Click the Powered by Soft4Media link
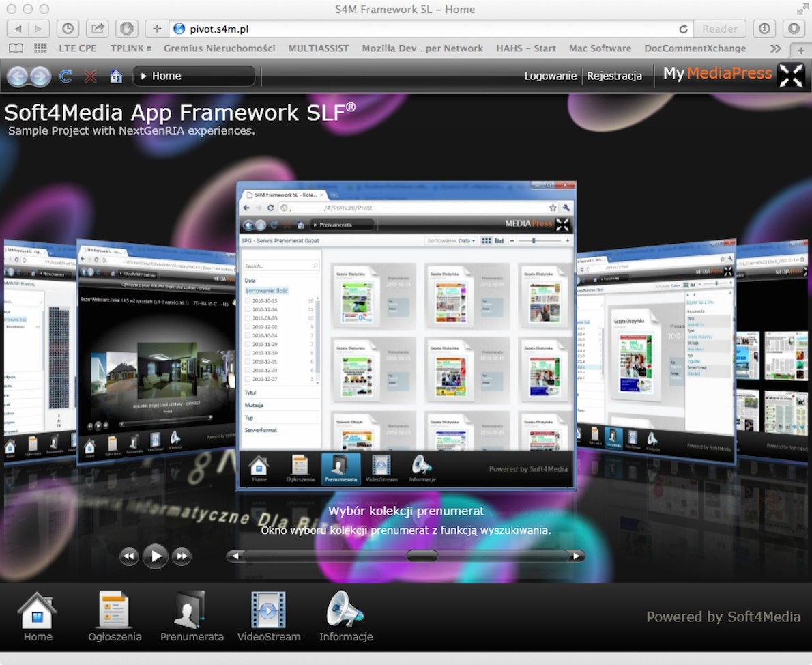The image size is (812, 665). tap(723, 617)
